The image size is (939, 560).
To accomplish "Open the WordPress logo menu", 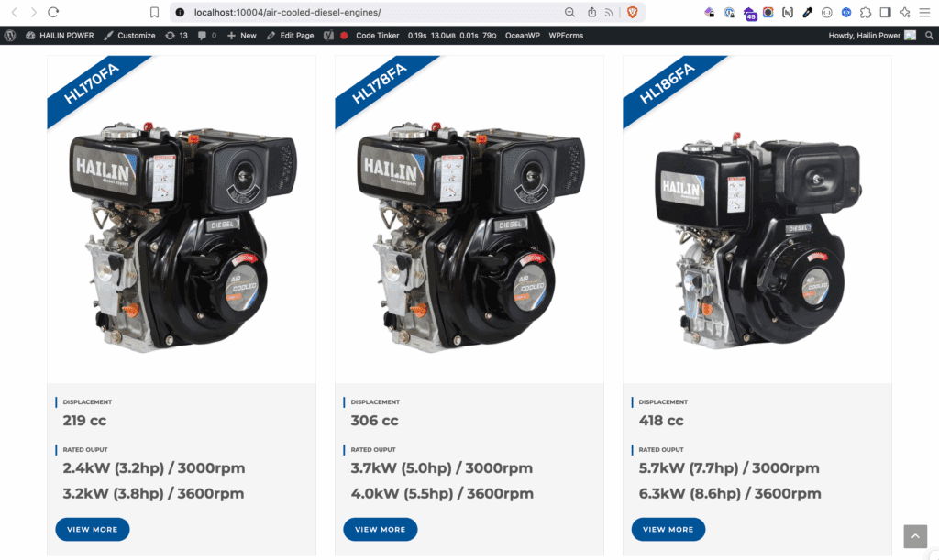I will coord(9,36).
